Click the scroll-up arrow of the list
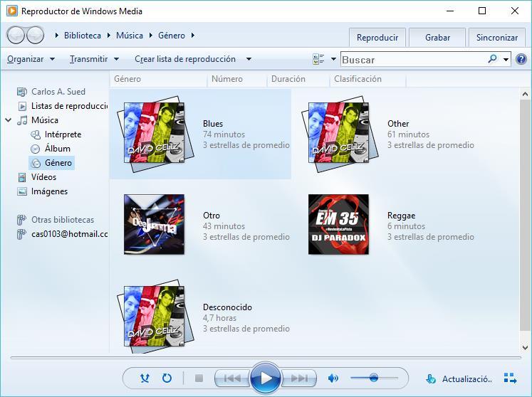The image size is (532, 397). click(525, 94)
